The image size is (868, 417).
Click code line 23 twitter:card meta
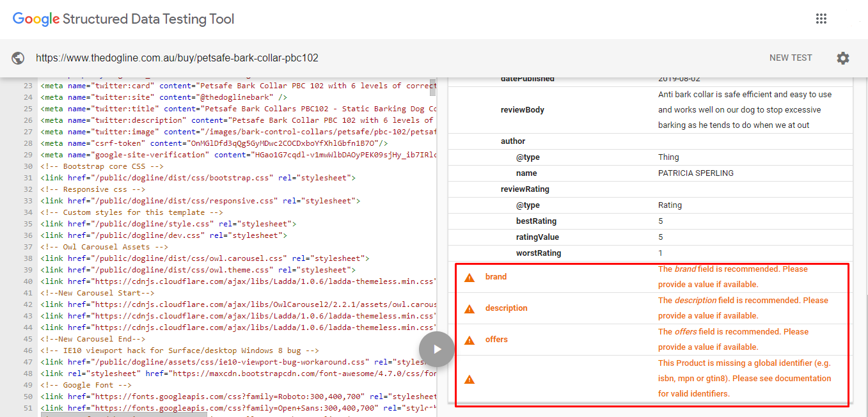[239, 86]
